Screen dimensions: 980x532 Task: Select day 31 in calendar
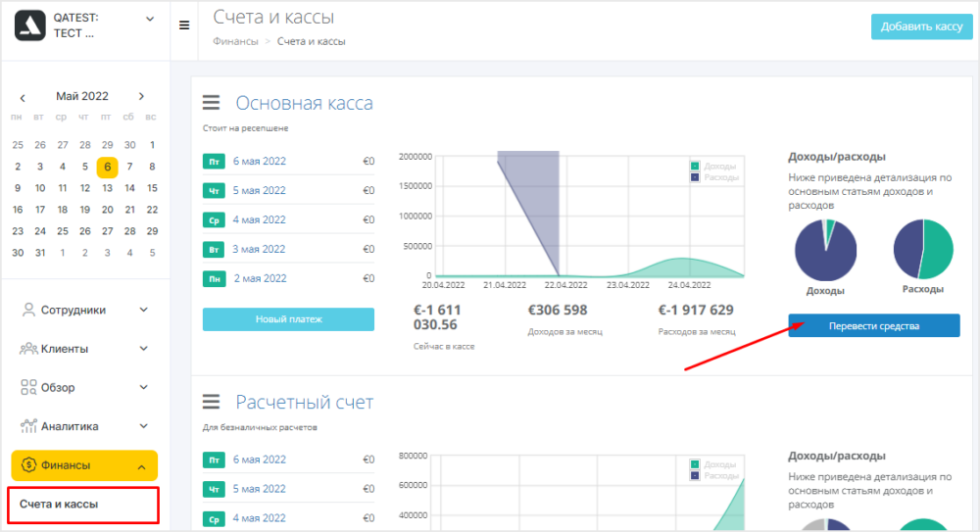tap(40, 253)
